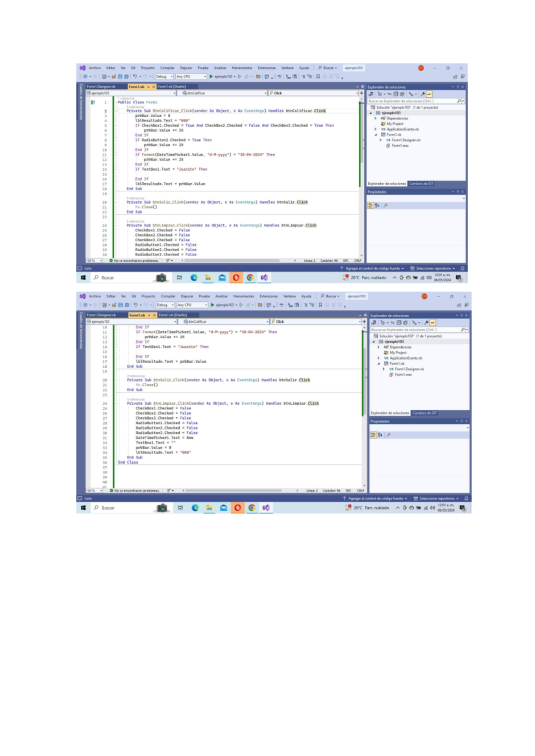This screenshot has width=535, height=756.
Task: Open the Depurar menu in the upper window
Action: point(186,68)
